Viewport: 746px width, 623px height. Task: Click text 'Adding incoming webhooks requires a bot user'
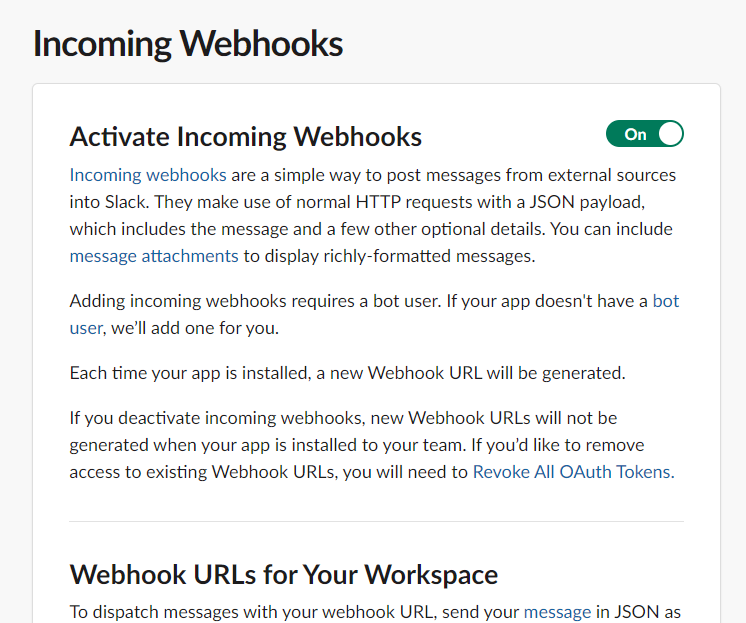pos(254,301)
